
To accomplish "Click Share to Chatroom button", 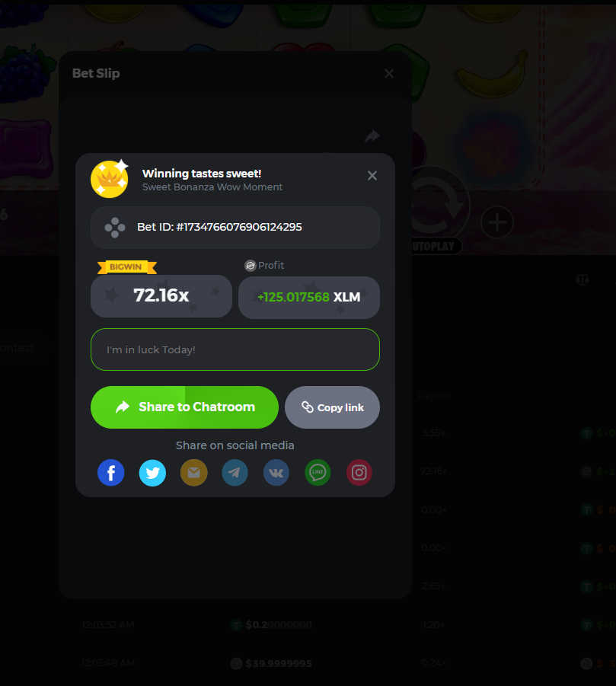I will pyautogui.click(x=184, y=407).
